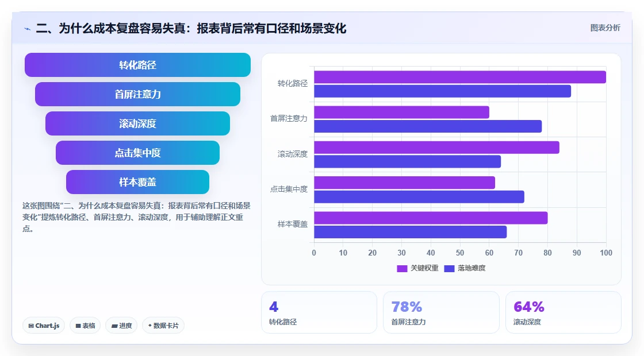The width and height of the screenshot is (644, 356).
Task: Click the small icon before the title
Action: click(x=28, y=29)
